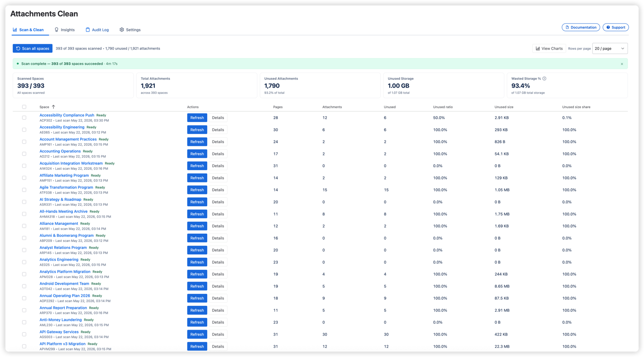Check the Alliance Management row checkbox
Image resolution: width=644 pixels, height=357 pixels.
click(24, 226)
